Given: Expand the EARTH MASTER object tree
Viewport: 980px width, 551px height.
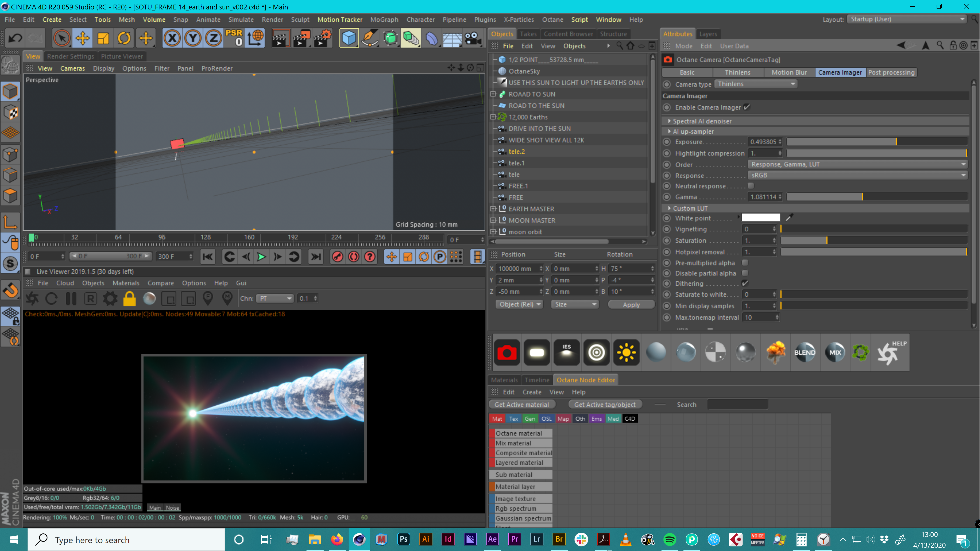Looking at the screenshot, I should [x=493, y=209].
